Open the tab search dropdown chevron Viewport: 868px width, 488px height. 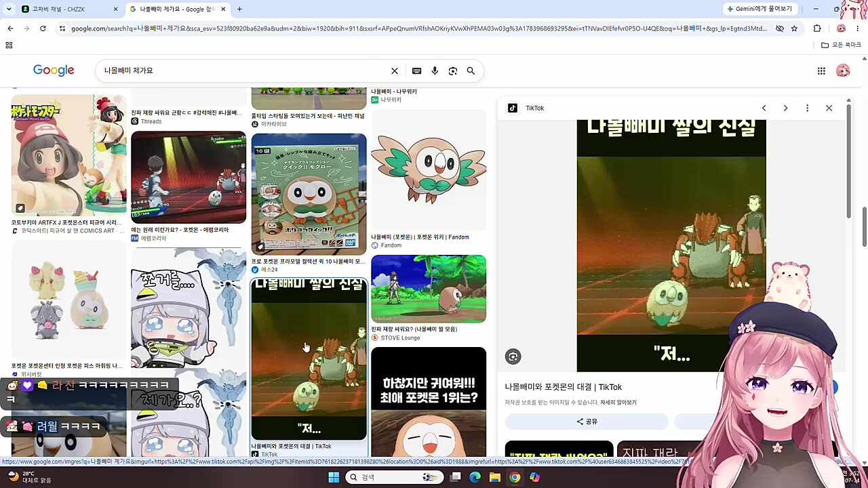coord(9,9)
